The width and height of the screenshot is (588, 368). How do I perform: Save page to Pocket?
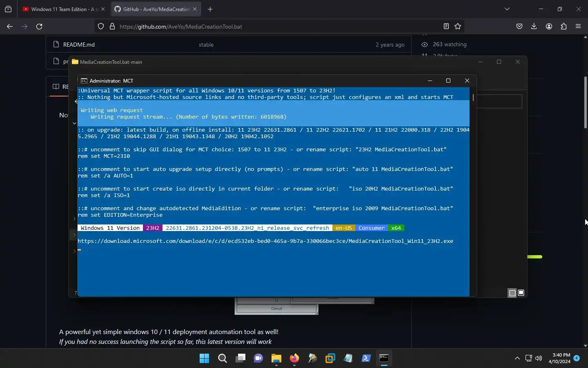click(x=519, y=27)
